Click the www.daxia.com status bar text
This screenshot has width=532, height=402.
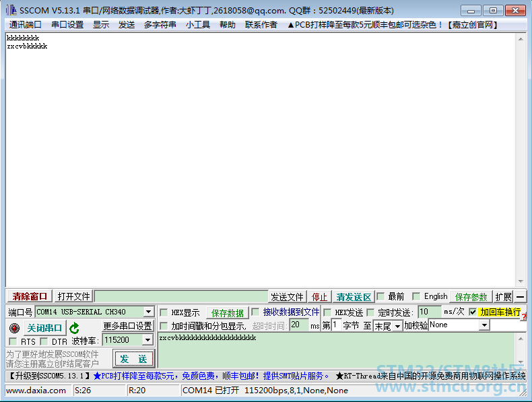pos(36,391)
